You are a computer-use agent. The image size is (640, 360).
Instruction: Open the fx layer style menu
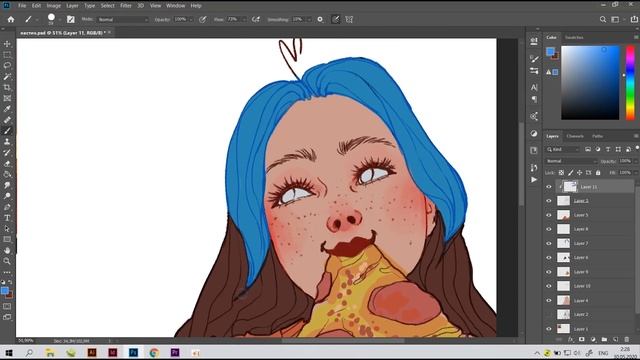click(571, 339)
